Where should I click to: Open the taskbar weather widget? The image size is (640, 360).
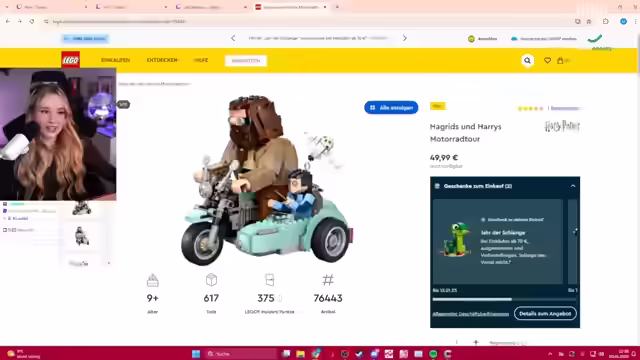[24, 353]
